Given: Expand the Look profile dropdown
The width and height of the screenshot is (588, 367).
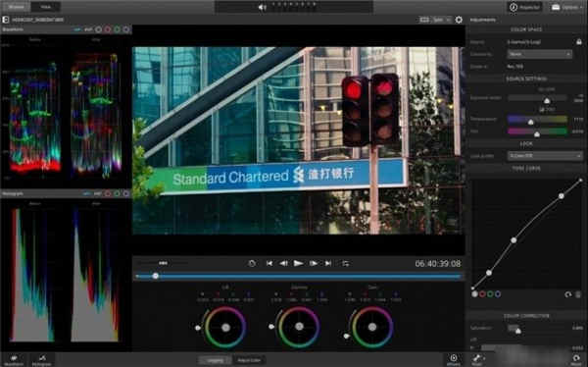Looking at the screenshot, I should coord(545,155).
